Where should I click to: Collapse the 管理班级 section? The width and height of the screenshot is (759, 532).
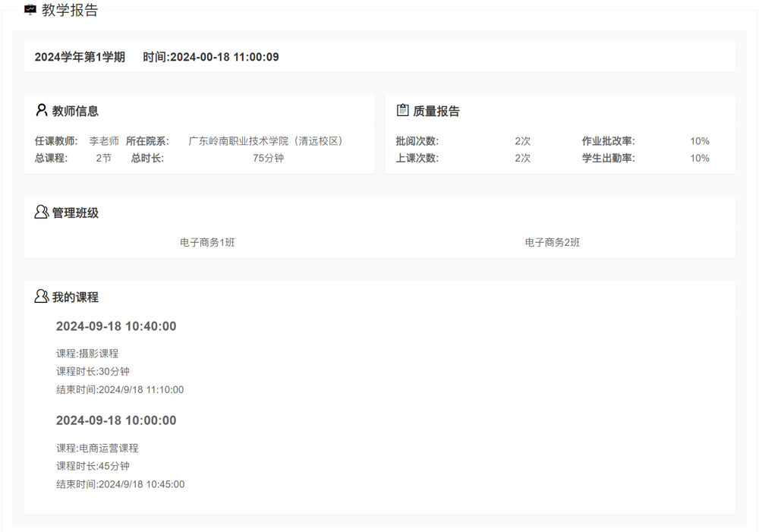point(74,212)
